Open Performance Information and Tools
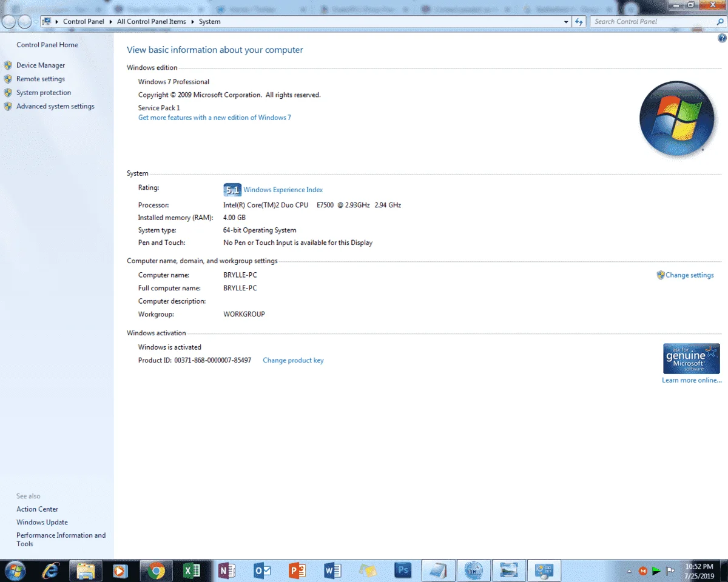 coord(61,540)
